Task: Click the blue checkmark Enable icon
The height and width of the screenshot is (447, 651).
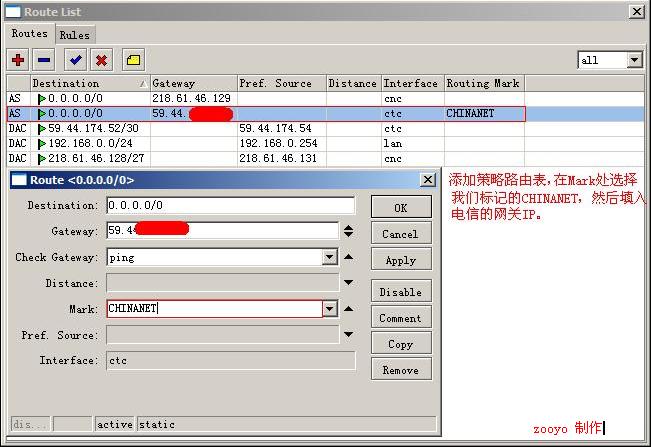Action: 75,60
